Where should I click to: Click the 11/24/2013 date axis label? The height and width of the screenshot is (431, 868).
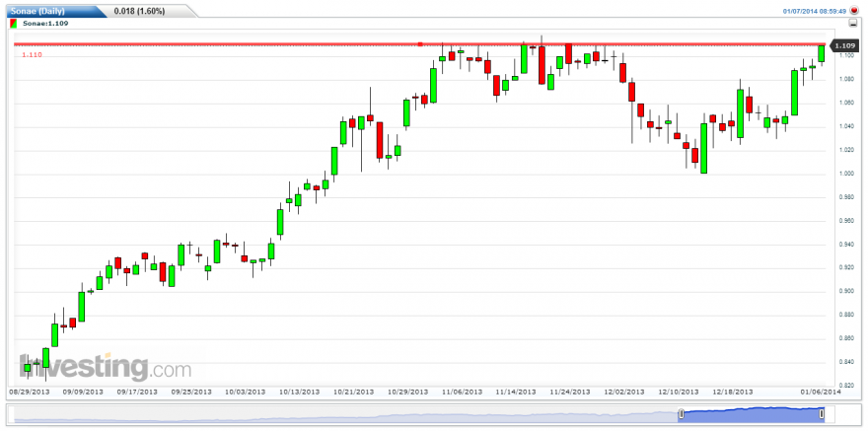click(570, 392)
